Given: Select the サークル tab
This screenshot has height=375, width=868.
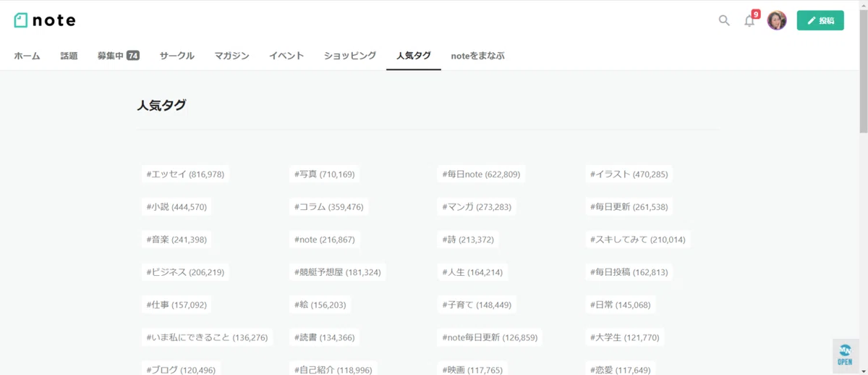Looking at the screenshot, I should click(x=177, y=56).
